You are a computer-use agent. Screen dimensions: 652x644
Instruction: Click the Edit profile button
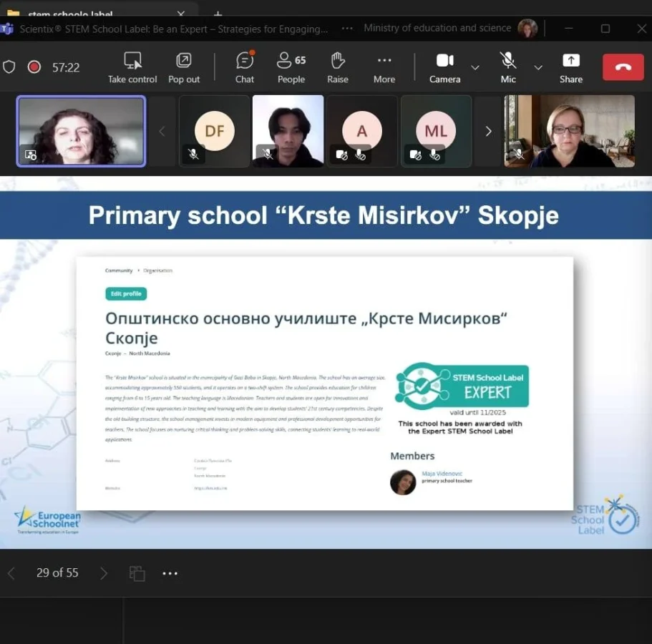click(126, 293)
